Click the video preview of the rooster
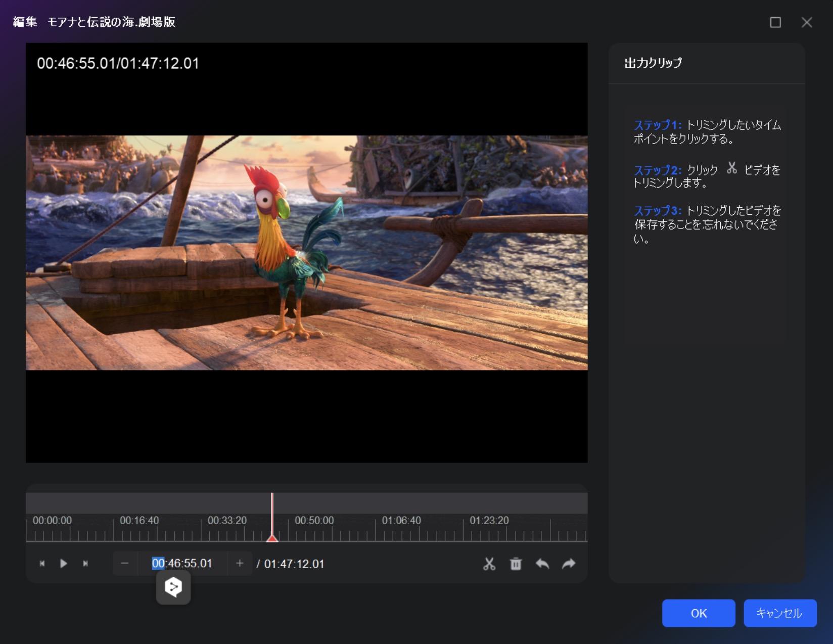 (306, 252)
